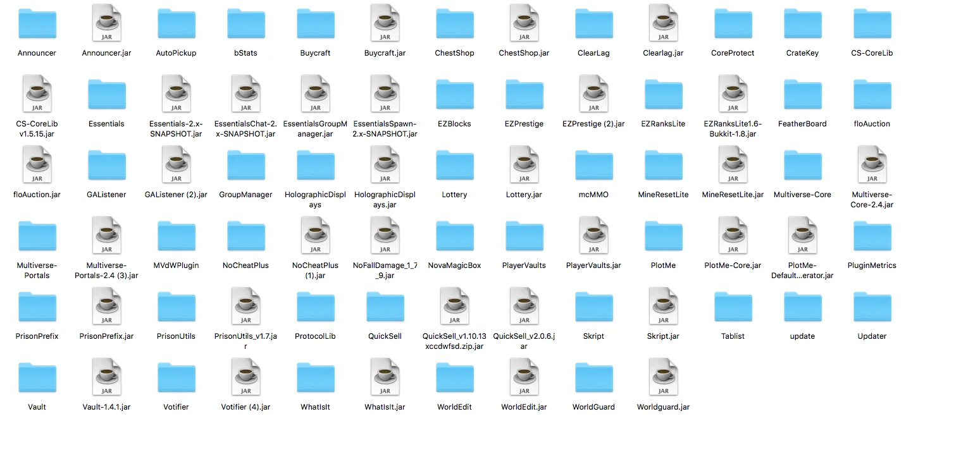Select the ProtocolLib folder icon
Viewport: 980px width, 452px height.
[x=315, y=307]
